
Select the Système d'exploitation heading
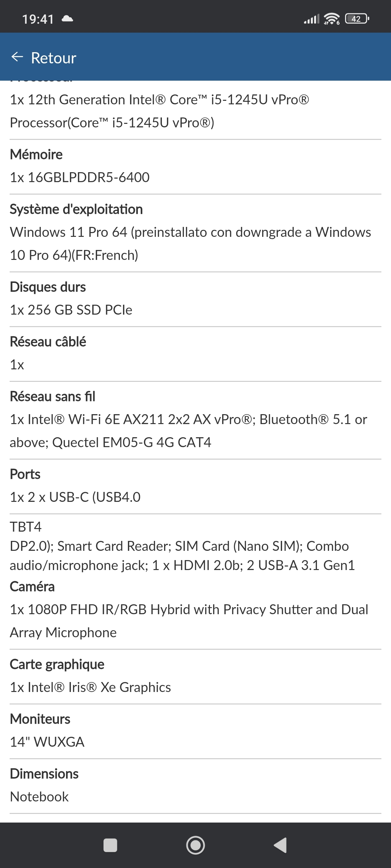click(76, 209)
